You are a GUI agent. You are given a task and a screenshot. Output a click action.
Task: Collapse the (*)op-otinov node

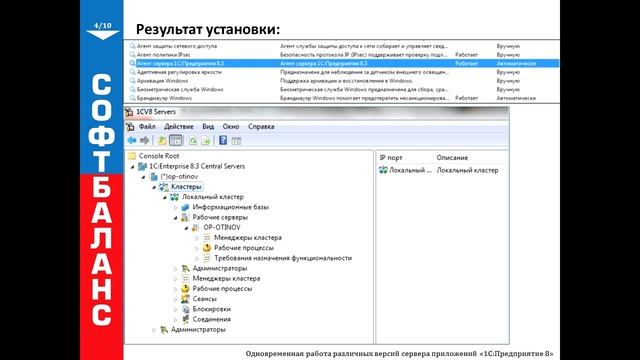(143, 177)
